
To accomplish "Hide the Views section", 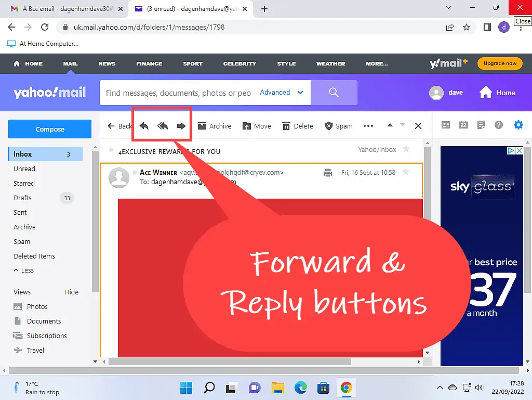I will (71, 292).
